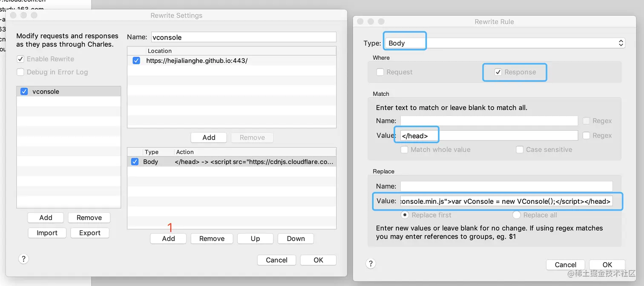Select vconsole entry in sets list
The height and width of the screenshot is (286, 644).
(x=69, y=91)
